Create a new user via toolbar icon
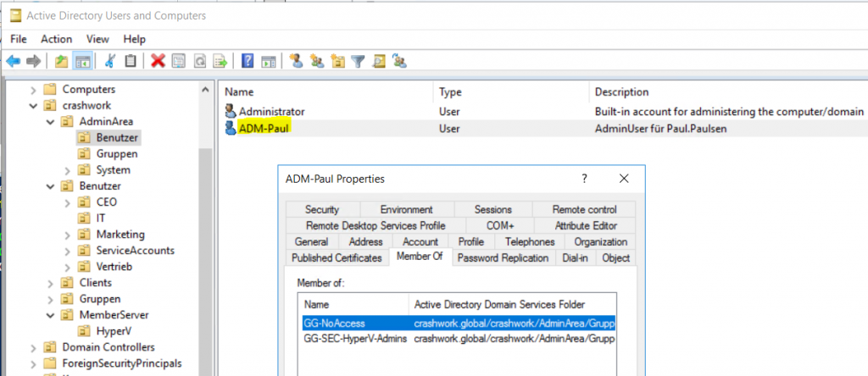This screenshot has height=376, width=868. [296, 61]
